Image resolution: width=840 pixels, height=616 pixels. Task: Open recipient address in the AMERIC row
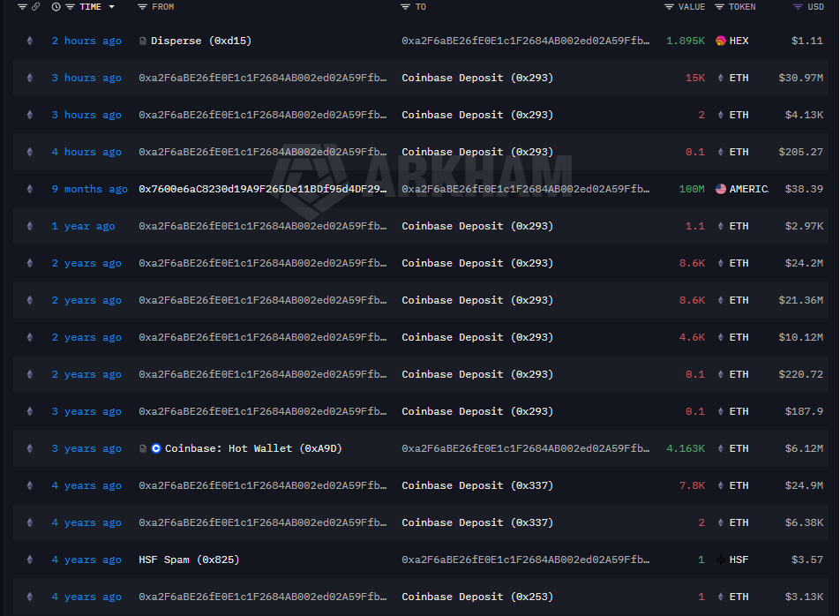526,189
